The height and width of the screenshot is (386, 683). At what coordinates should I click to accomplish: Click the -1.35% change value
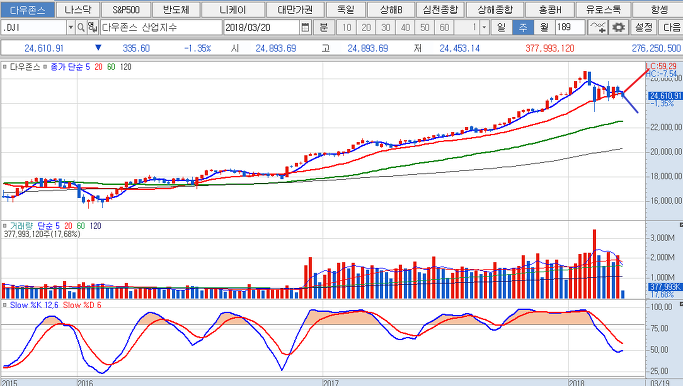[197, 48]
